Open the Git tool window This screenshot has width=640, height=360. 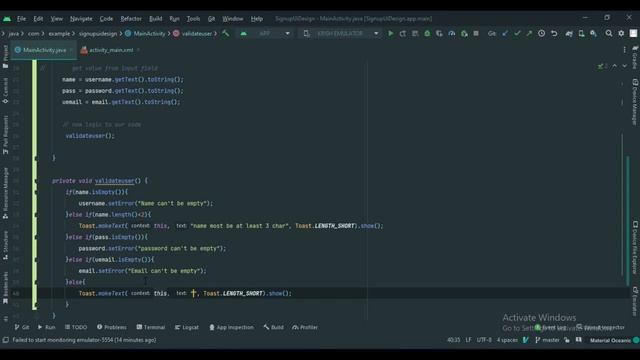[x=22, y=327]
